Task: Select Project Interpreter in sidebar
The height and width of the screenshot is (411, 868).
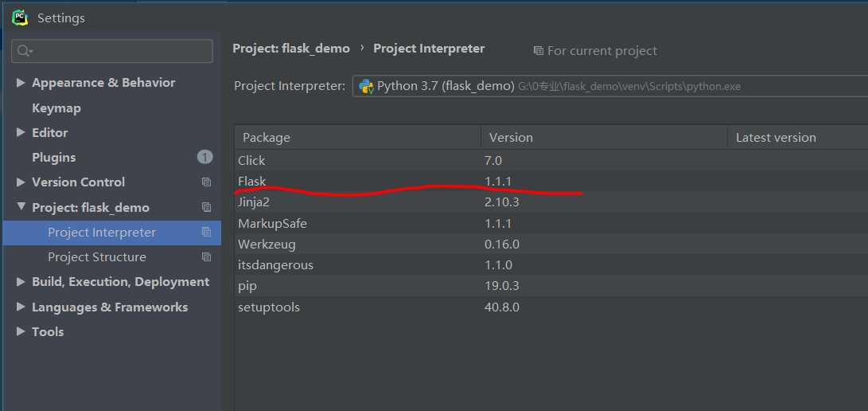Action: pos(112,233)
